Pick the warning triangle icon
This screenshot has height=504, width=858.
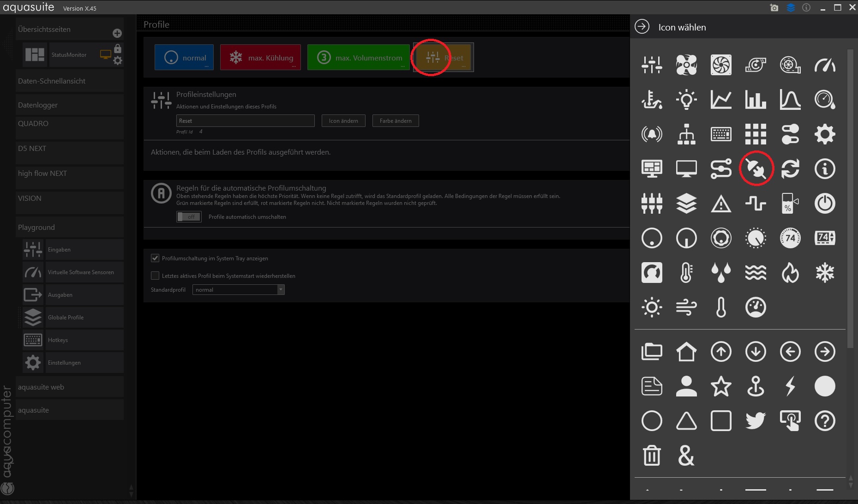[721, 204]
